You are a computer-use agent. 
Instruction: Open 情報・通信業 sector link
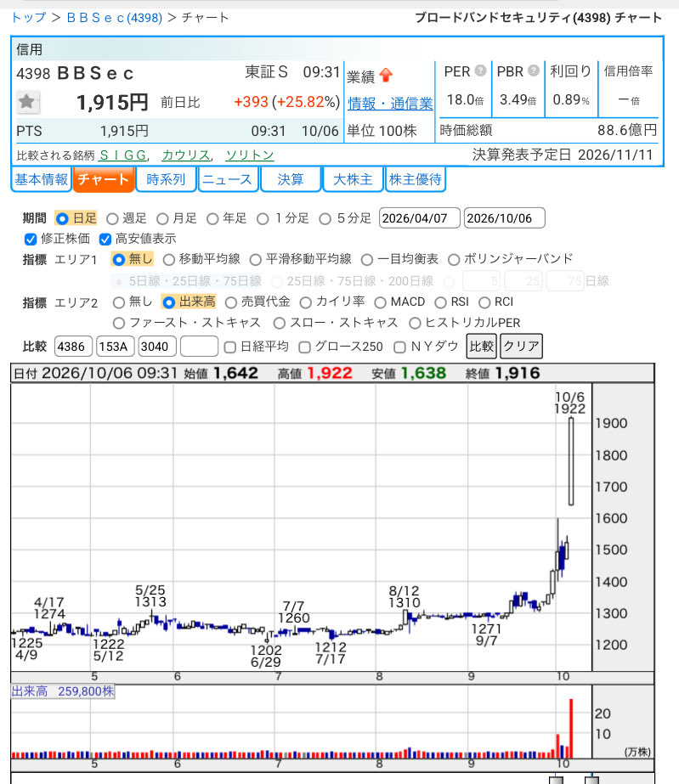point(390,104)
